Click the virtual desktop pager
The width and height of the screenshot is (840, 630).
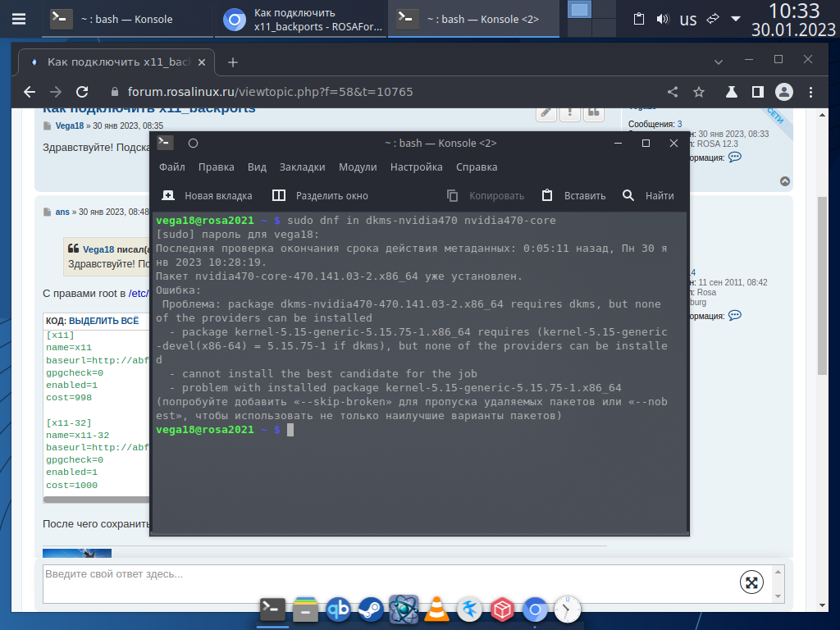click(x=591, y=19)
